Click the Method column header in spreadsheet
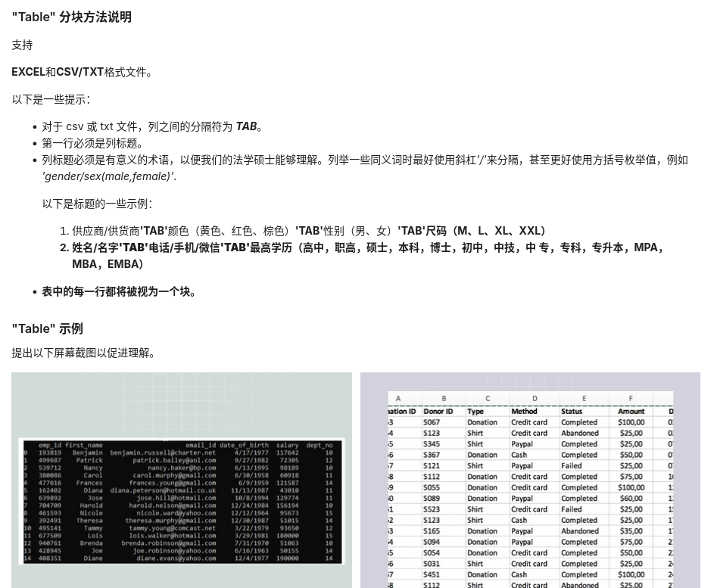 (524, 411)
